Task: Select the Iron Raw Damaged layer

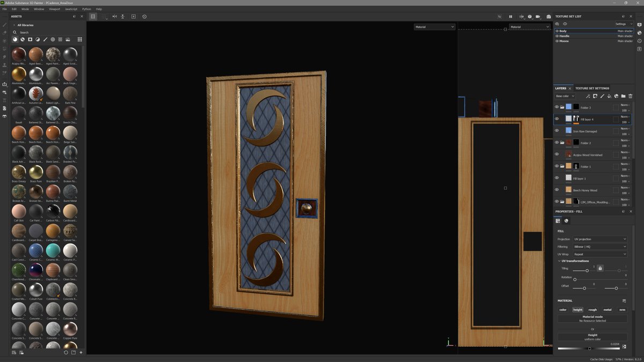Action: 585,131
